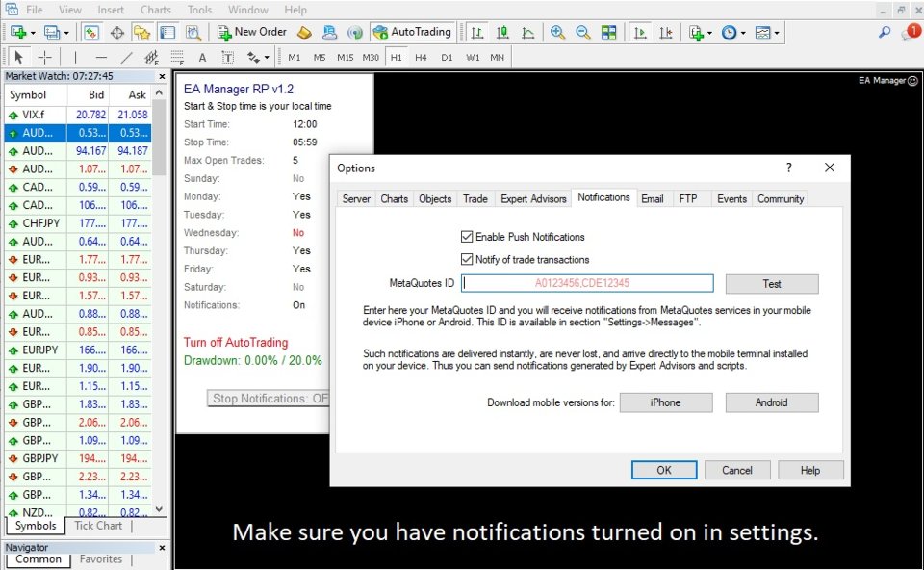The width and height of the screenshot is (924, 570).
Task: Open the Insert menu
Action: tap(111, 10)
